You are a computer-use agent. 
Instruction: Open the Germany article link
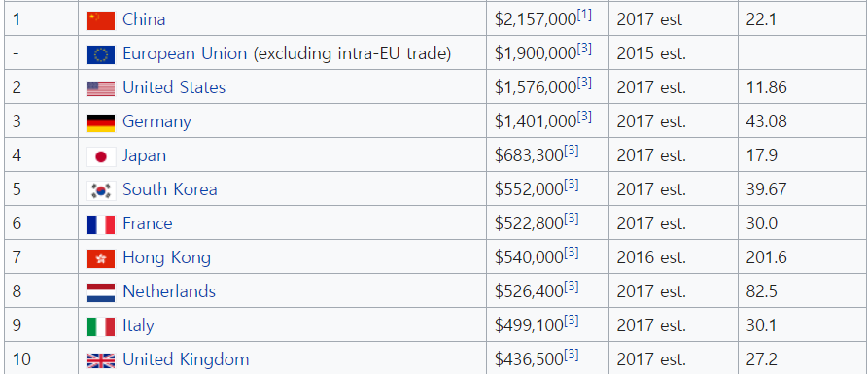point(156,121)
